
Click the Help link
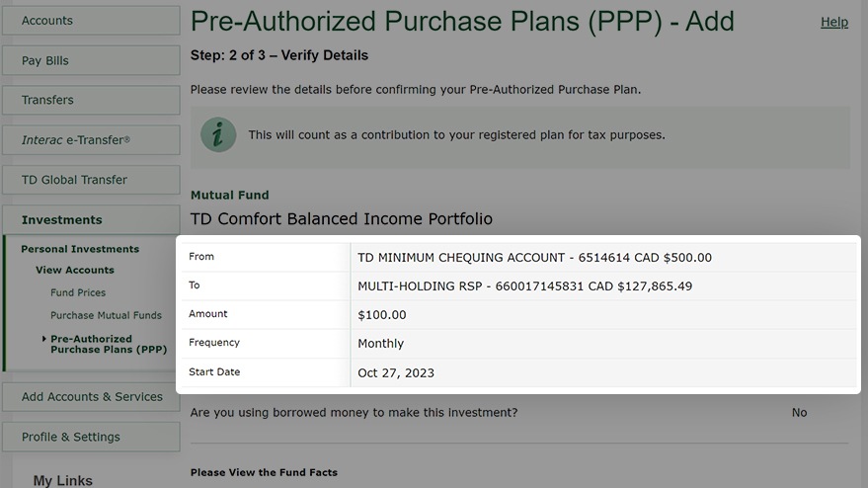pyautogui.click(x=834, y=22)
